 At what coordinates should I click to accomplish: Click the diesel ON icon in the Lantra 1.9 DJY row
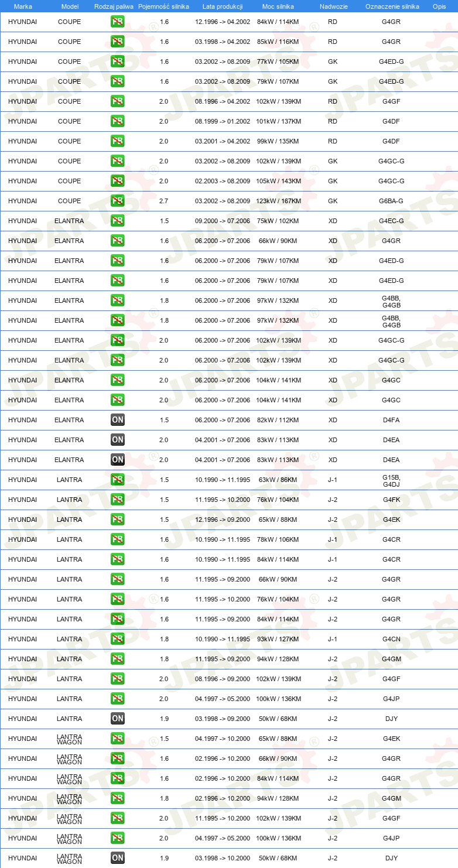pos(118,719)
